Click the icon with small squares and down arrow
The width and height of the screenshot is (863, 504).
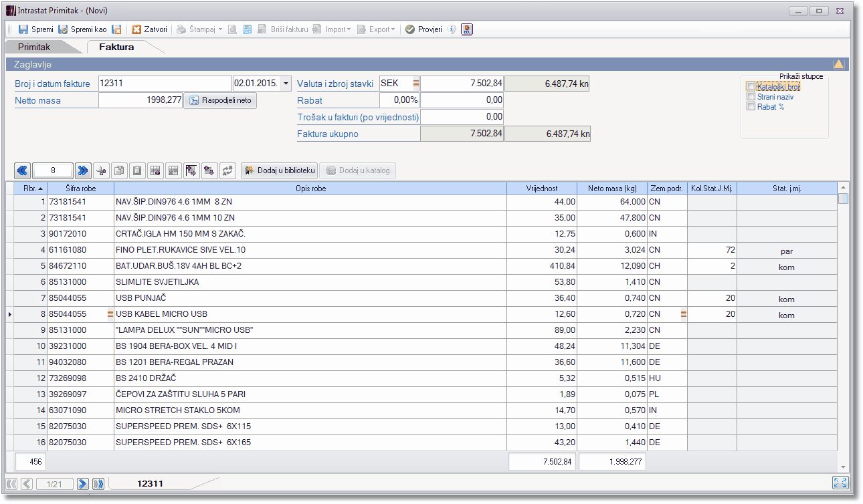209,171
